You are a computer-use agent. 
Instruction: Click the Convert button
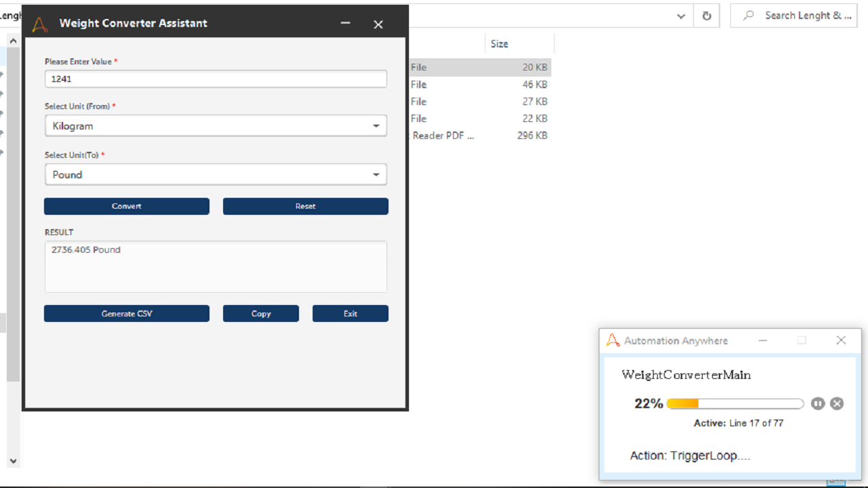(x=127, y=206)
